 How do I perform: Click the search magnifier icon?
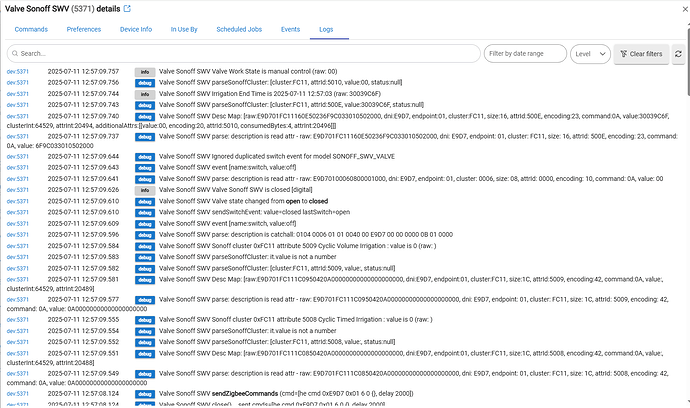(x=15, y=54)
